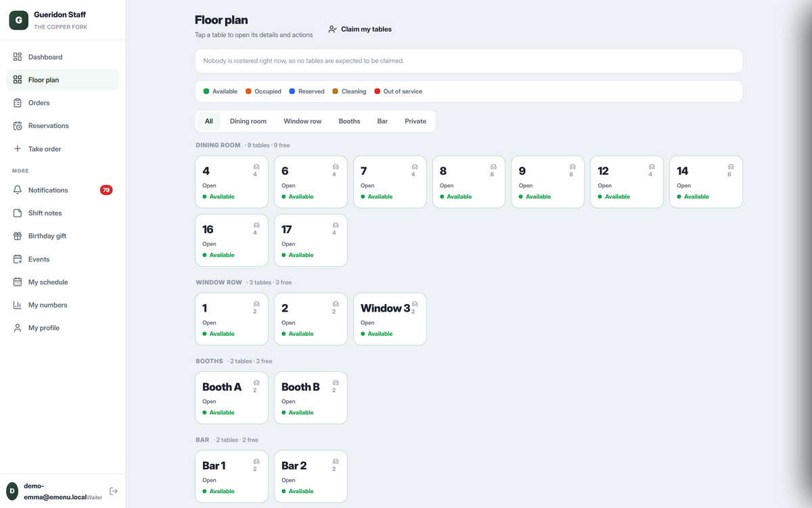Click the Take order menu label
Image resolution: width=812 pixels, height=508 pixels.
tap(45, 149)
